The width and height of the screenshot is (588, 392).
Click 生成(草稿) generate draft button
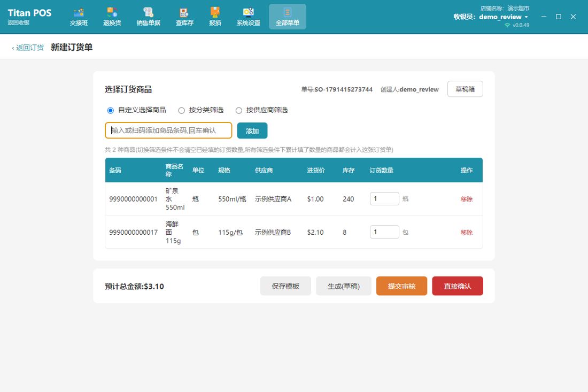(x=344, y=286)
